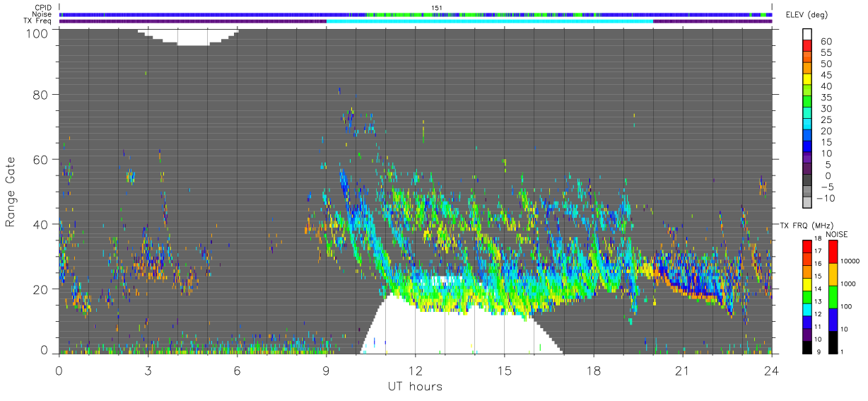
Task: Click noise scale tick label 1
Action: (843, 351)
